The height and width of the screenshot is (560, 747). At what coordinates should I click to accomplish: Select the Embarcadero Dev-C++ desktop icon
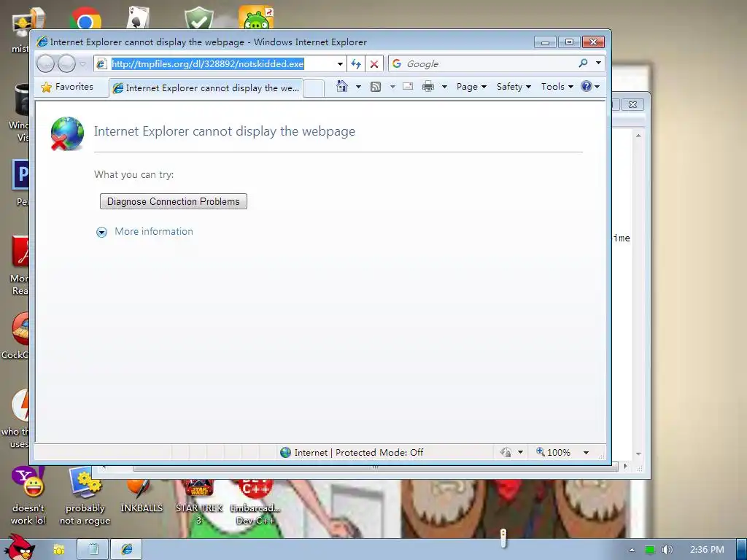255,502
